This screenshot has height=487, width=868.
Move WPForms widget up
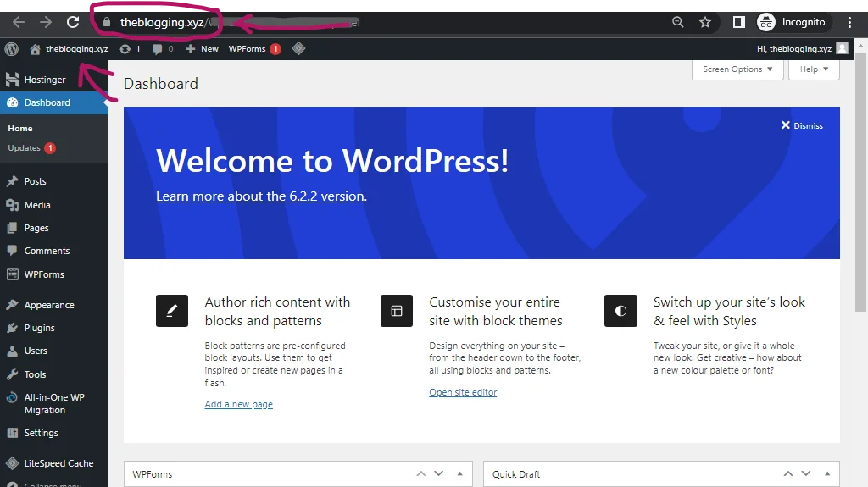421,473
